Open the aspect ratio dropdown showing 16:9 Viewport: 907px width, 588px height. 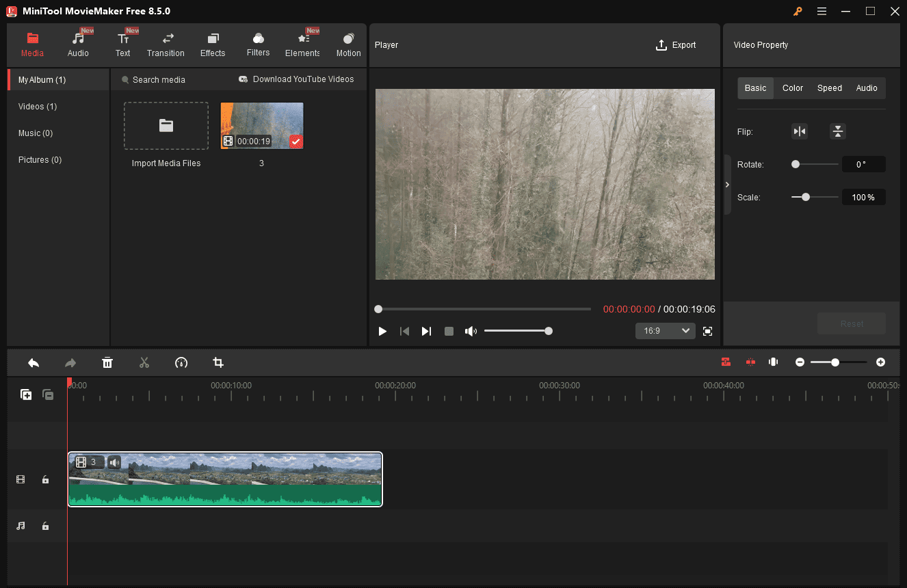point(664,331)
